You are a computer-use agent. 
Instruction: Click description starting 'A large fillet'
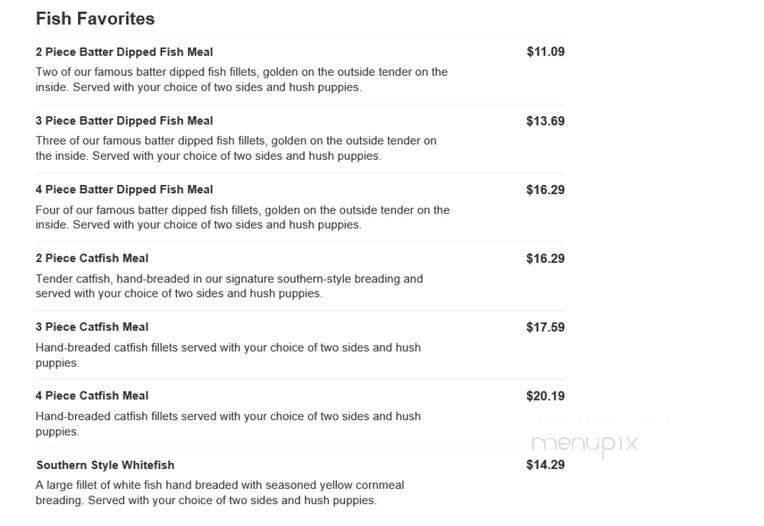pyautogui.click(x=220, y=492)
